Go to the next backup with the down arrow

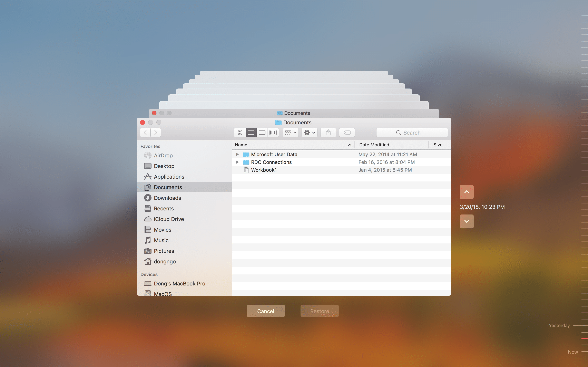pyautogui.click(x=466, y=221)
